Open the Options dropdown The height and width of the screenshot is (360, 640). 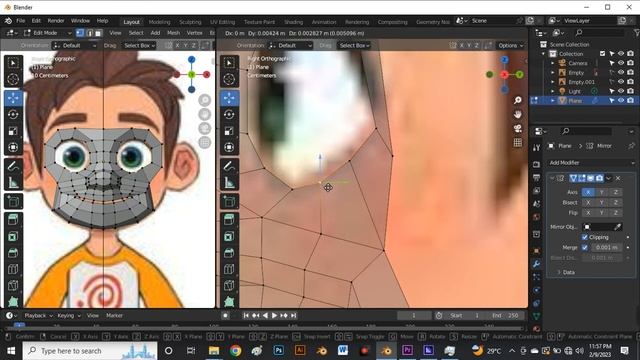[x=510, y=45]
